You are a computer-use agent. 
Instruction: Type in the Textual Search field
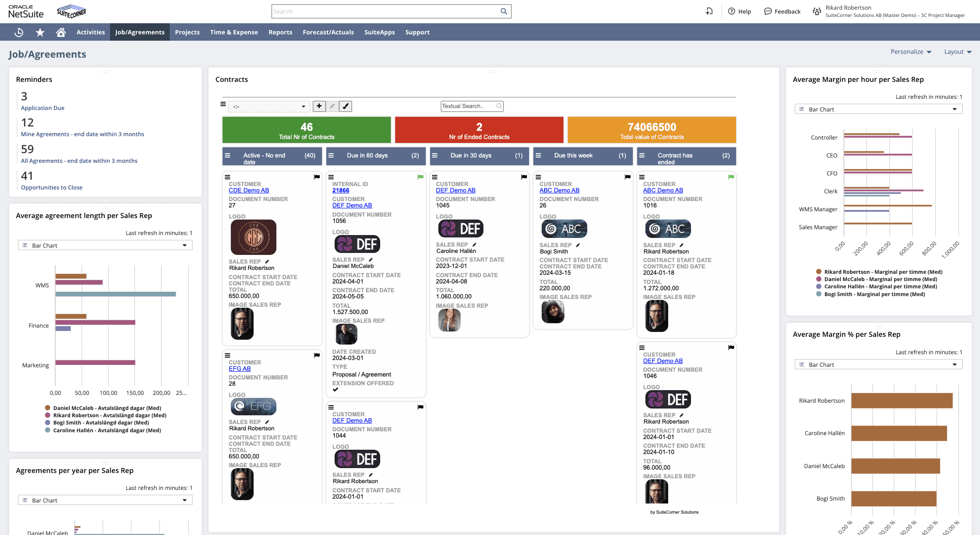[468, 106]
